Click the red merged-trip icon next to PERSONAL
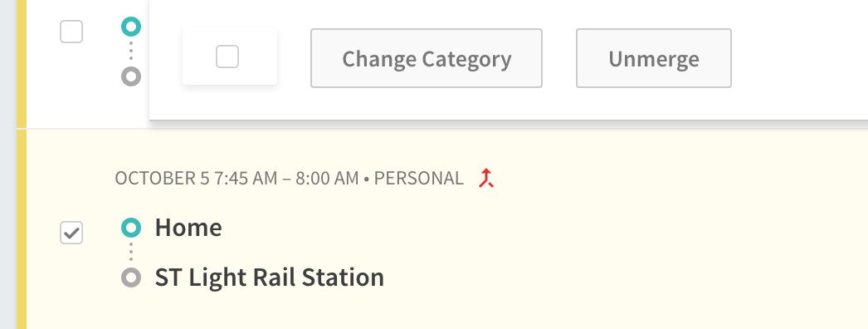The height and width of the screenshot is (329, 868). (486, 179)
